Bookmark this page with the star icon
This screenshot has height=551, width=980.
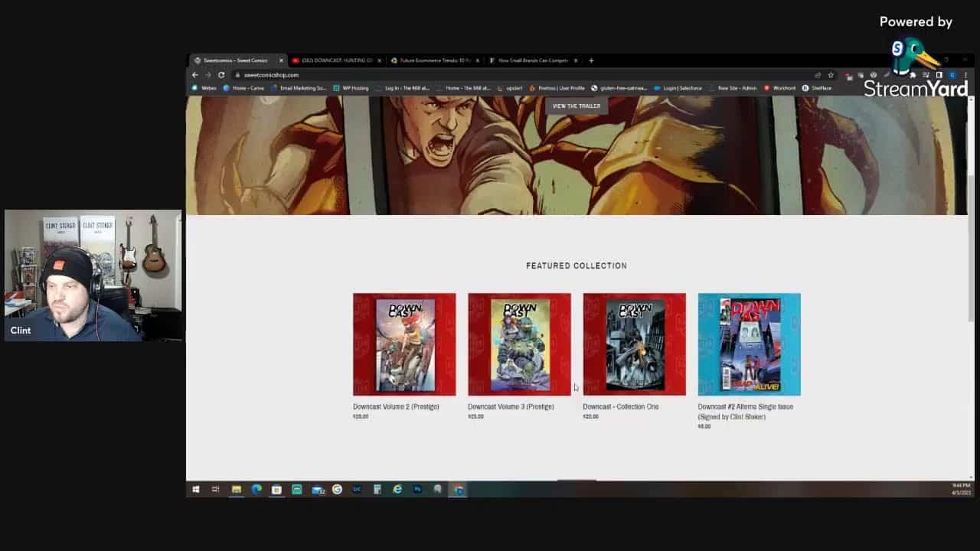point(831,75)
